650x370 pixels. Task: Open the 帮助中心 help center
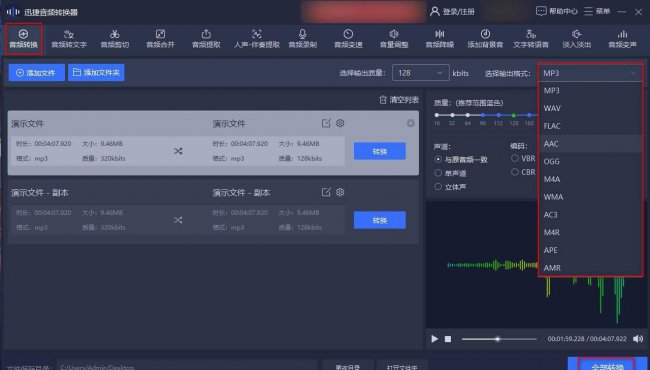click(x=557, y=12)
